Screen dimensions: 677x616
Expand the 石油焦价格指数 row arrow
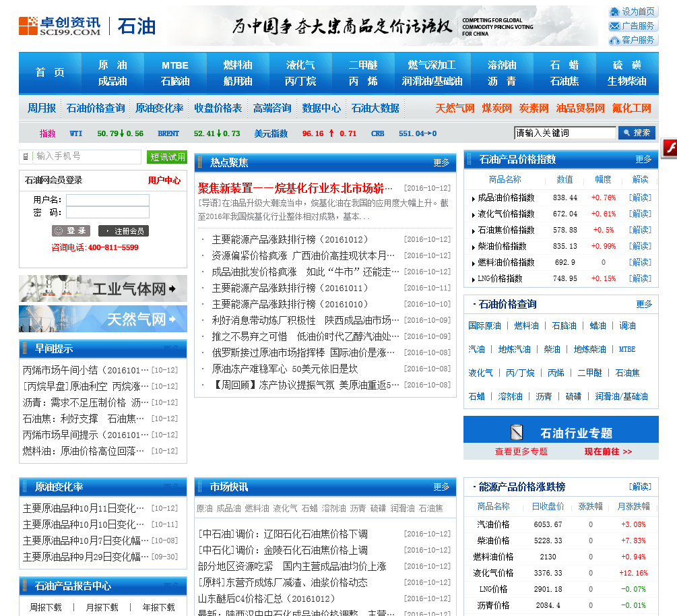(473, 231)
